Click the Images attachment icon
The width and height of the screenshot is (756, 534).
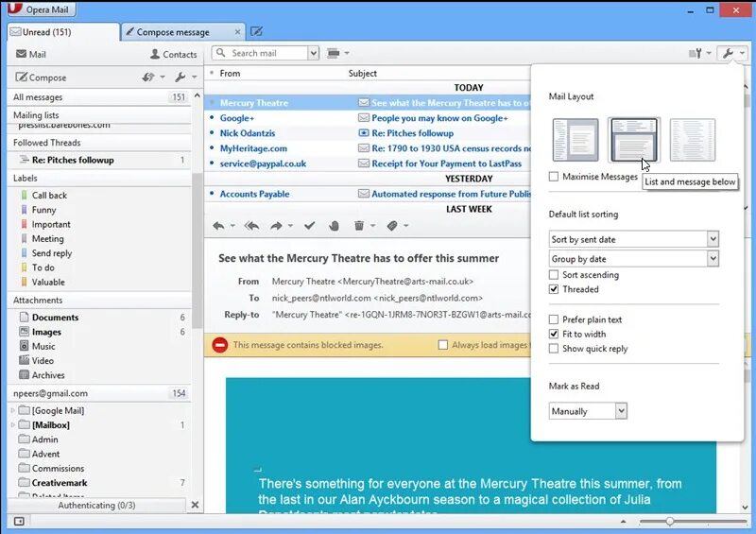click(25, 332)
